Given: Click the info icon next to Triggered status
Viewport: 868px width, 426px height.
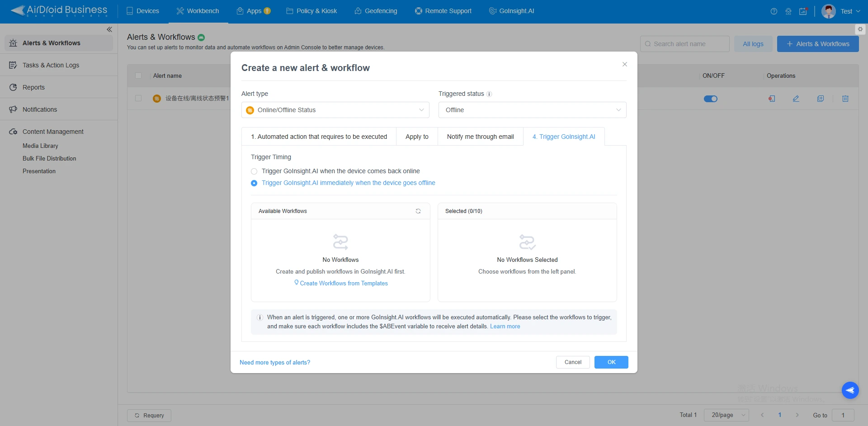Looking at the screenshot, I should 489,94.
